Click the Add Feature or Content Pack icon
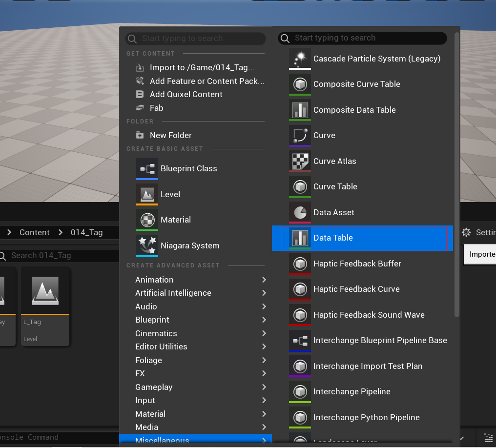The image size is (496, 448). click(x=140, y=81)
